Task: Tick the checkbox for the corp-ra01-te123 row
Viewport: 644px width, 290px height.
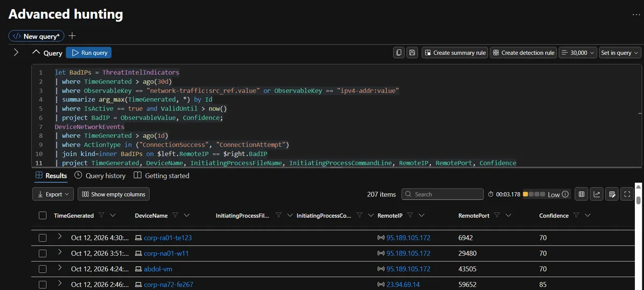Action: point(43,237)
